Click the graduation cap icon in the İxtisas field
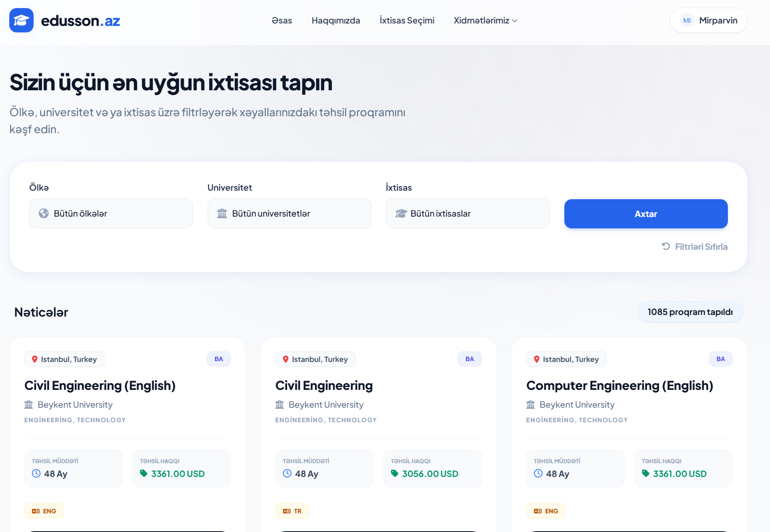The image size is (770, 532). 401,213
